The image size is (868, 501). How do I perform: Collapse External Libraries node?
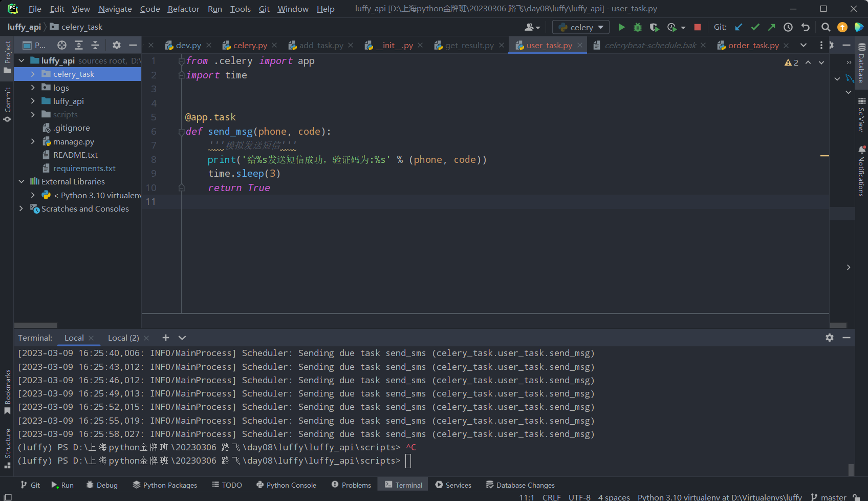coord(21,181)
